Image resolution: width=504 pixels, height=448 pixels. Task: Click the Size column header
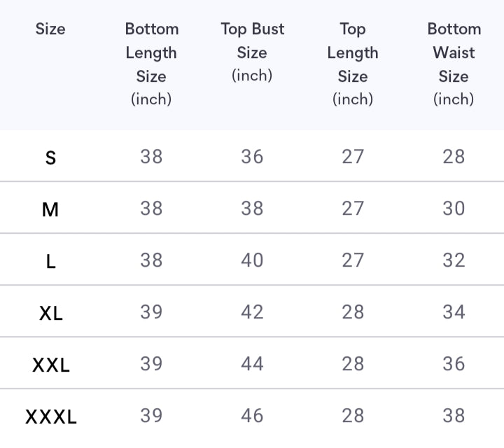click(50, 29)
